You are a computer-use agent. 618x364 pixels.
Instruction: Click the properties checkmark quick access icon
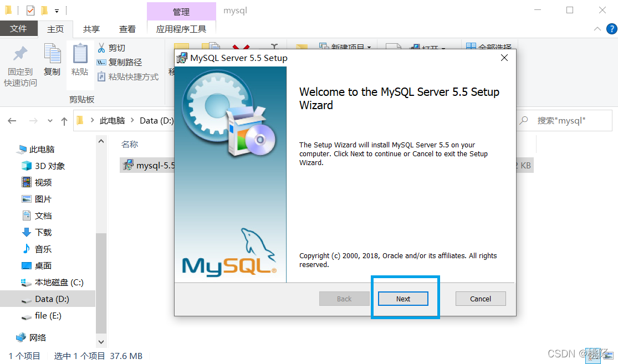click(x=30, y=10)
